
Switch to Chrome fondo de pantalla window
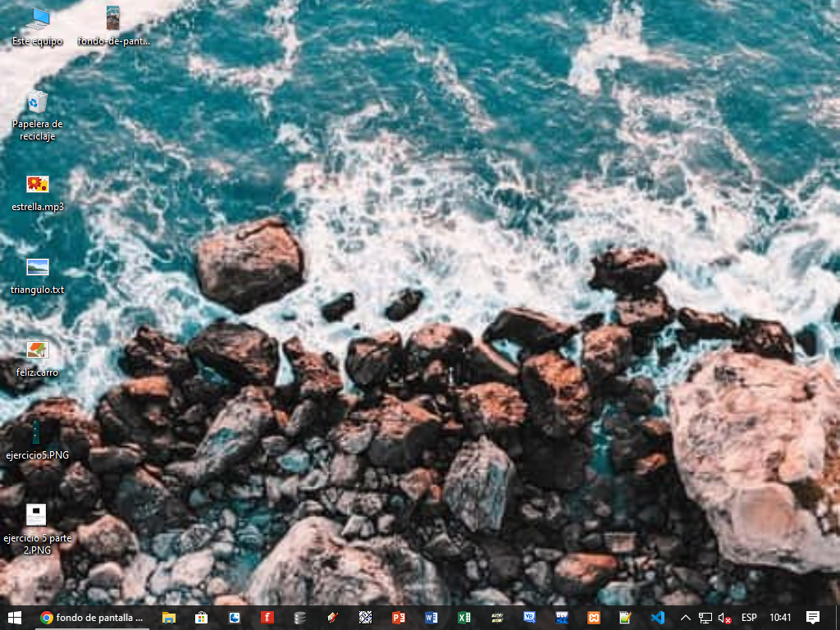(x=92, y=618)
